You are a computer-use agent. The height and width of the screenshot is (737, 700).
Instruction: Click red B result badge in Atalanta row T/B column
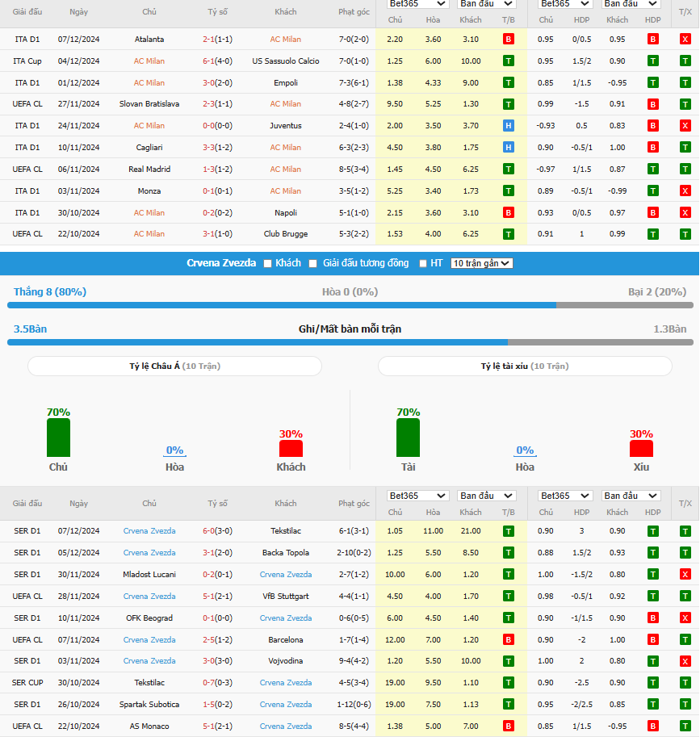(x=508, y=40)
